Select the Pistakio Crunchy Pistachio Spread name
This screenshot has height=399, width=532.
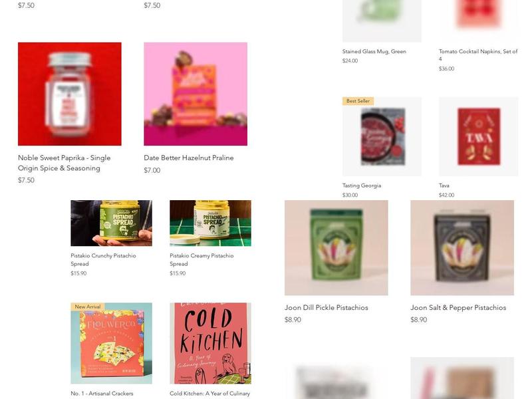click(x=103, y=259)
